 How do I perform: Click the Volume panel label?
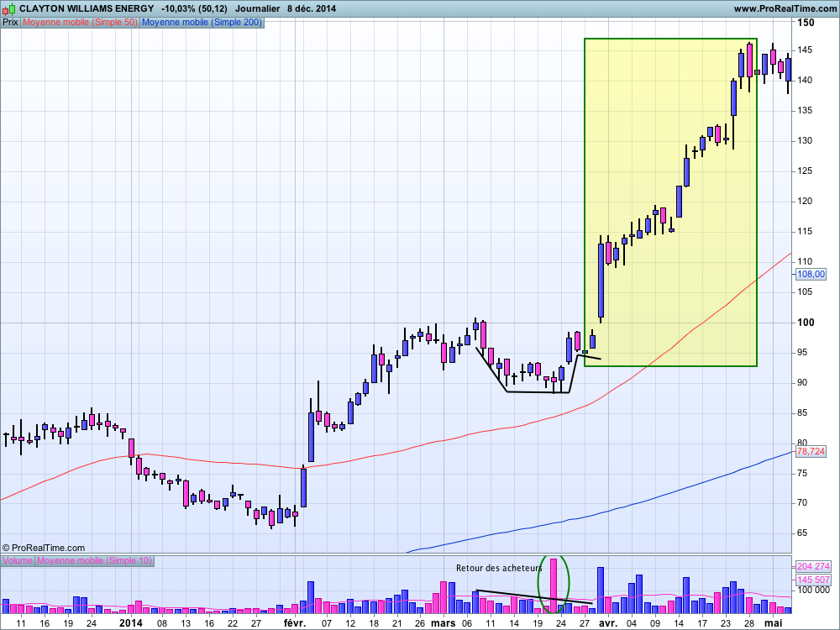[18, 561]
